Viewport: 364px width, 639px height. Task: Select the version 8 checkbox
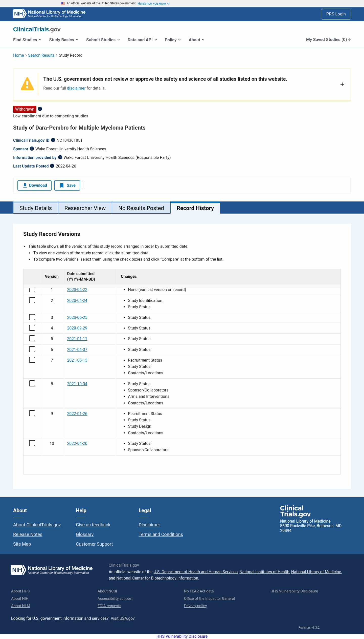32,383
